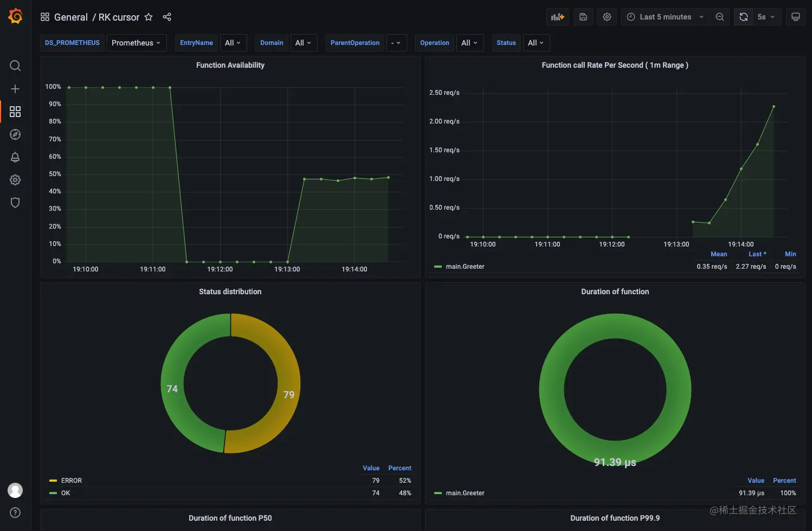Viewport: 812px width, 531px height.
Task: Save dashboard using the disk icon
Action: [x=583, y=17]
